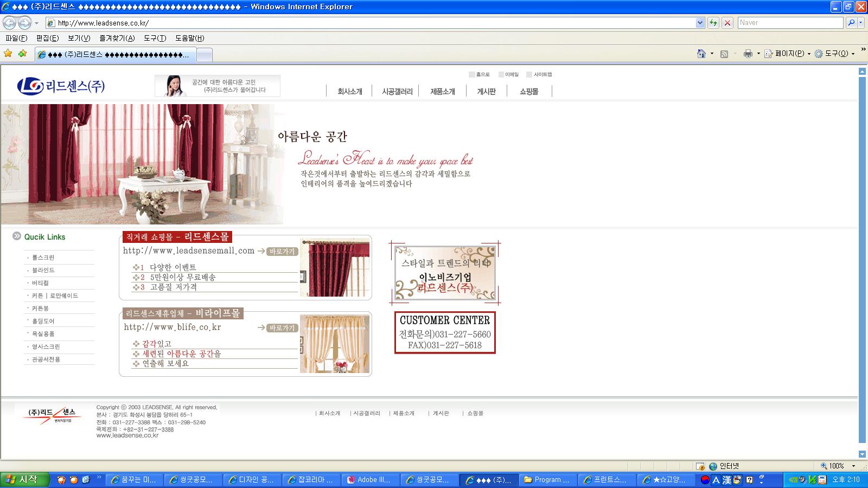Expand the address bar history dropdown
This screenshot has height=488, width=868.
click(700, 23)
